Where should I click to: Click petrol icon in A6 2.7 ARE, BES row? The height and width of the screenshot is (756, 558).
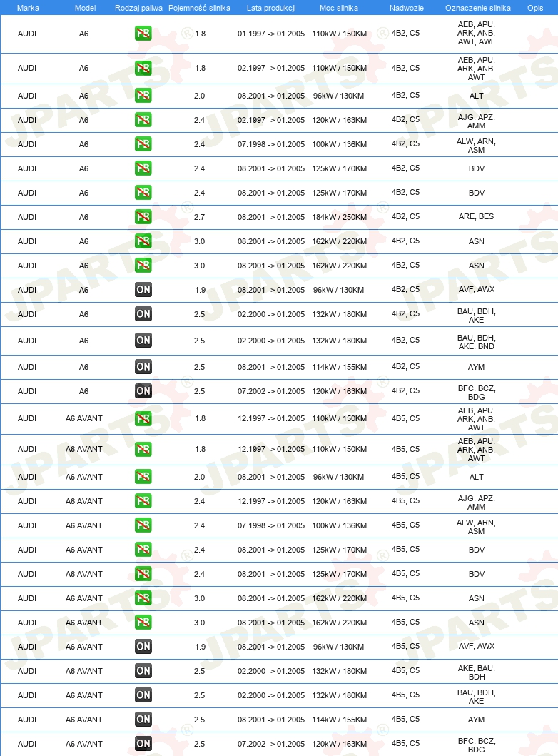coord(143,216)
